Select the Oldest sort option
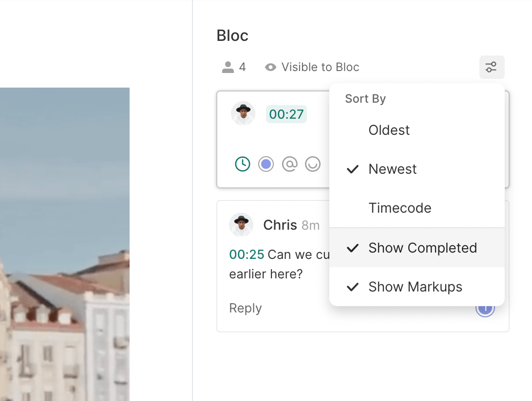The width and height of the screenshot is (532, 401). click(x=389, y=130)
